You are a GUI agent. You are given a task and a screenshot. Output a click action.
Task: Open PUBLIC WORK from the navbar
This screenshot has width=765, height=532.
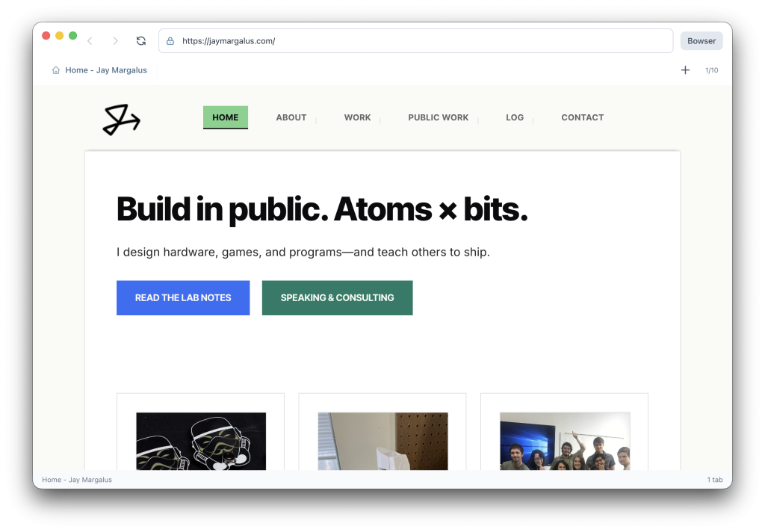coord(438,117)
